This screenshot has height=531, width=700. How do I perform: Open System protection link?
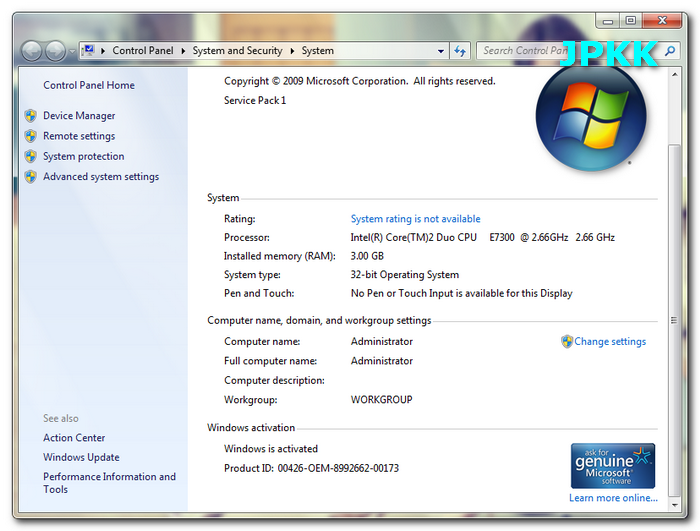(83, 156)
